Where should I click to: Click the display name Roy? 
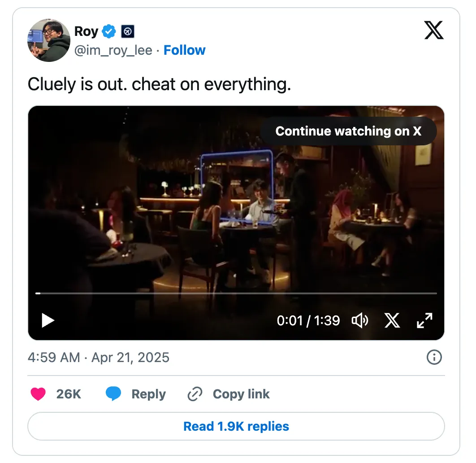[86, 31]
